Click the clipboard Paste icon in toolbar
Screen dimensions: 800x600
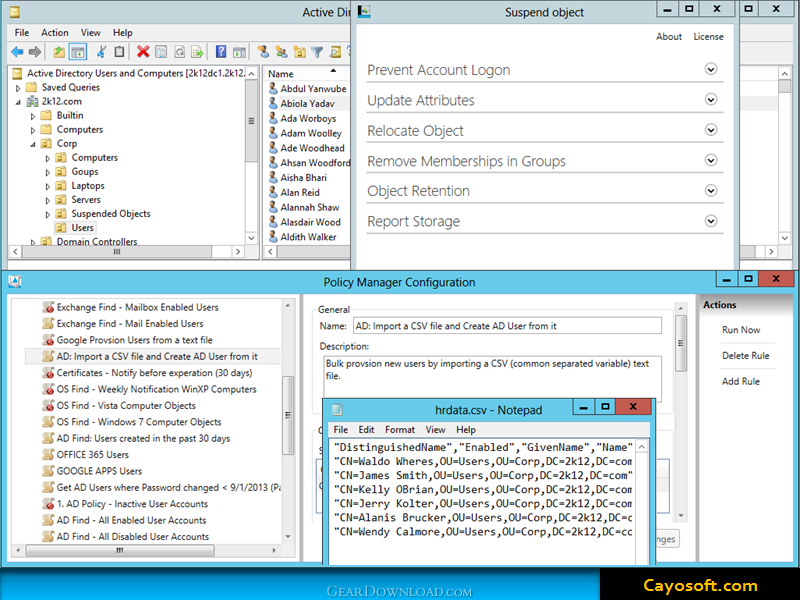coord(119,52)
